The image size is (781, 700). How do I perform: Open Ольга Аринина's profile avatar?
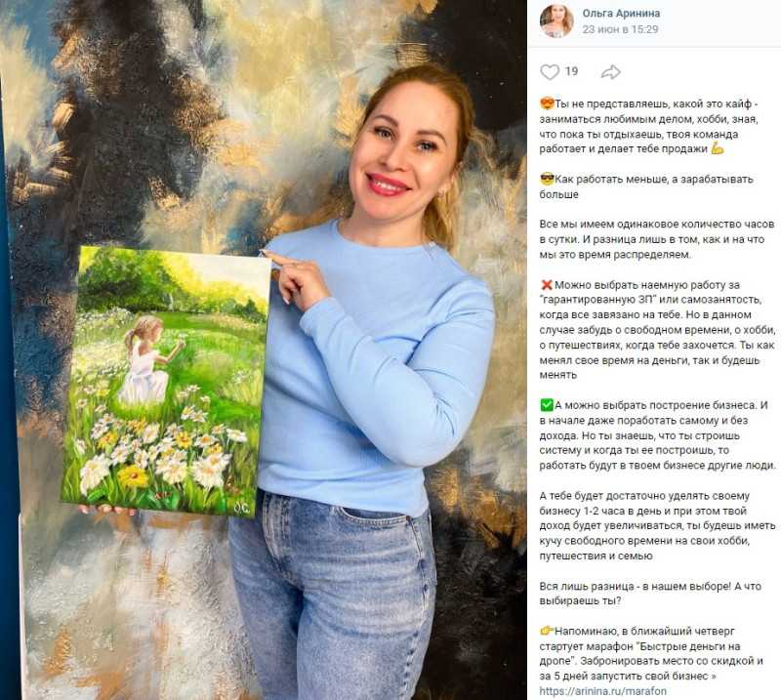tap(556, 21)
